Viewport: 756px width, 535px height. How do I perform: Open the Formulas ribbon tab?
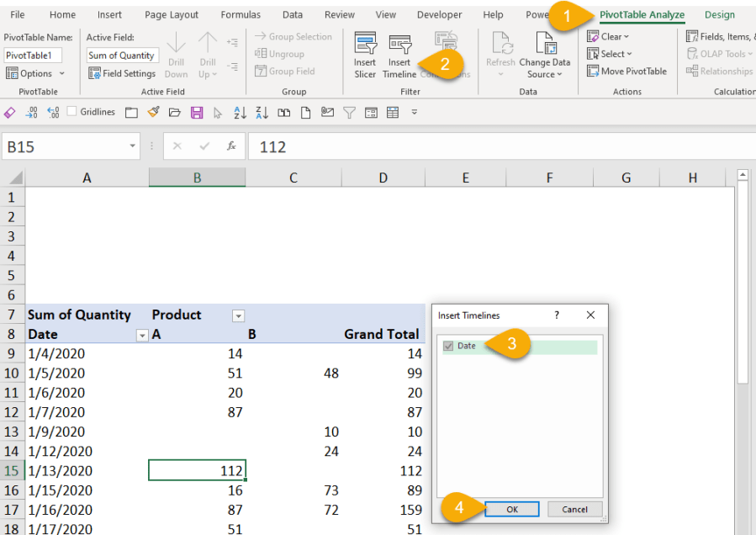click(241, 14)
